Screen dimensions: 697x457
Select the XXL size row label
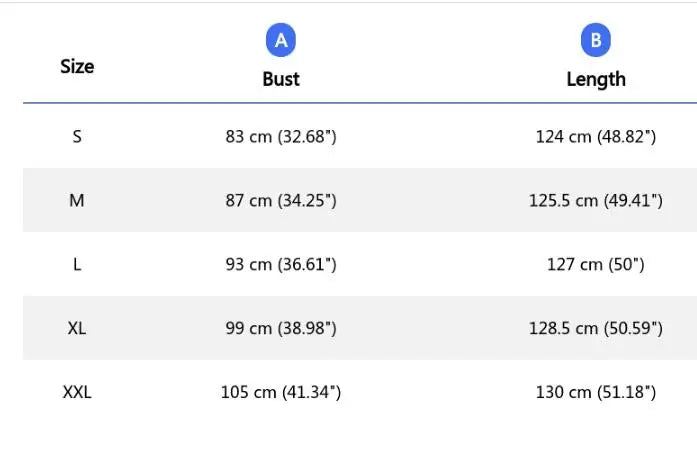point(77,392)
